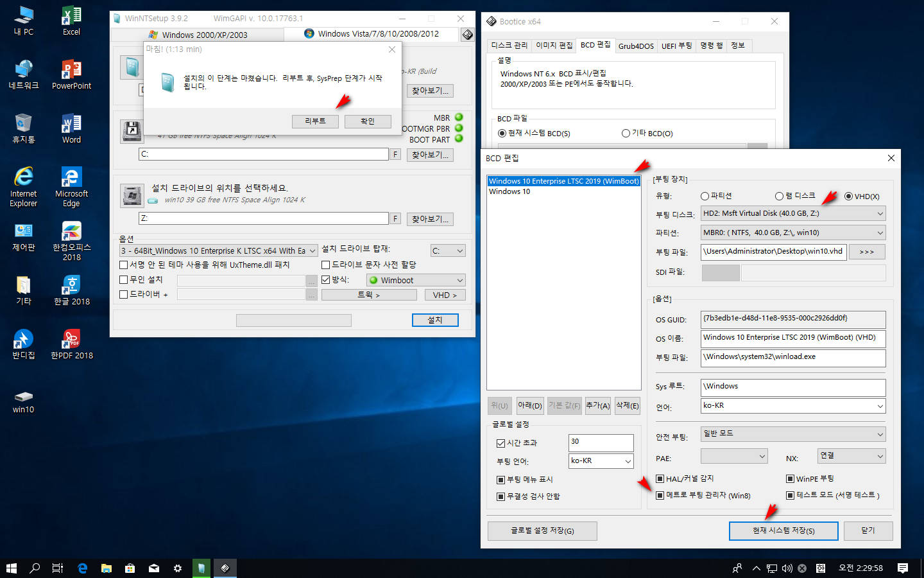Toggle the 무인 설치 checkbox

(141, 279)
